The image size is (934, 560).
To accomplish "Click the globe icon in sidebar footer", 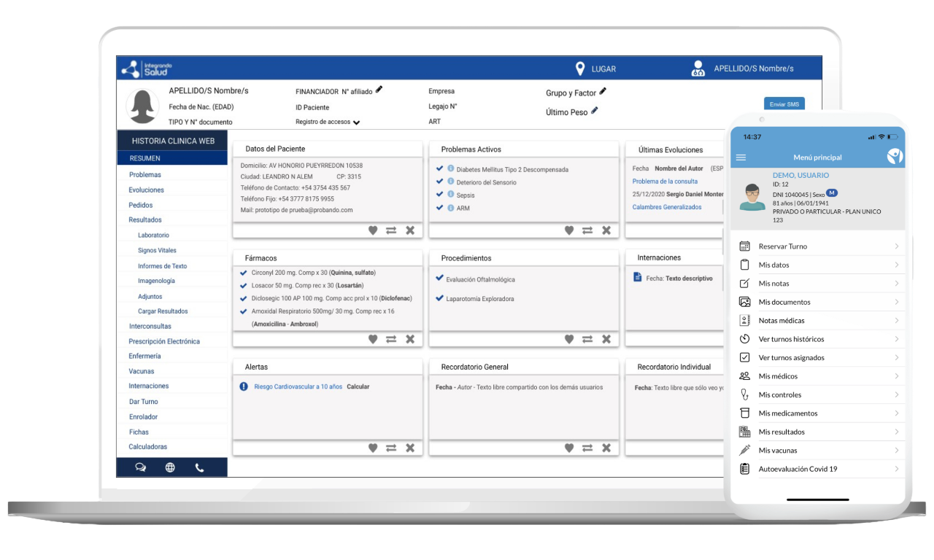I will pyautogui.click(x=170, y=468).
